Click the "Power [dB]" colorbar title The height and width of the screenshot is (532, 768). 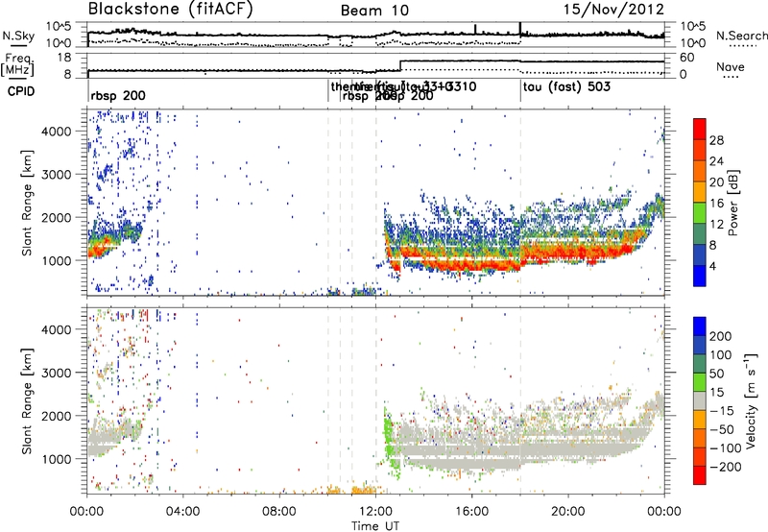coord(733,203)
